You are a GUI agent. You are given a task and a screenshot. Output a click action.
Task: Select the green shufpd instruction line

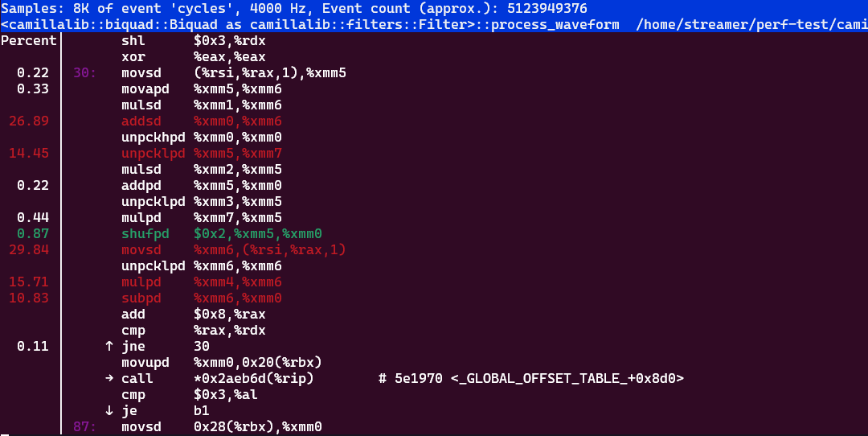(x=222, y=233)
